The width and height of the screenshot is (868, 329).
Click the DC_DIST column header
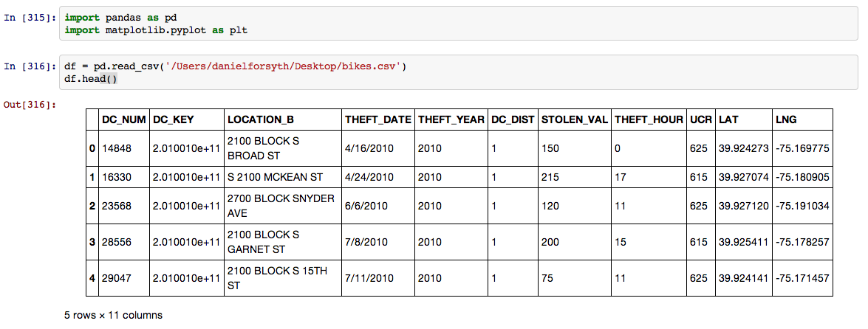(x=512, y=120)
